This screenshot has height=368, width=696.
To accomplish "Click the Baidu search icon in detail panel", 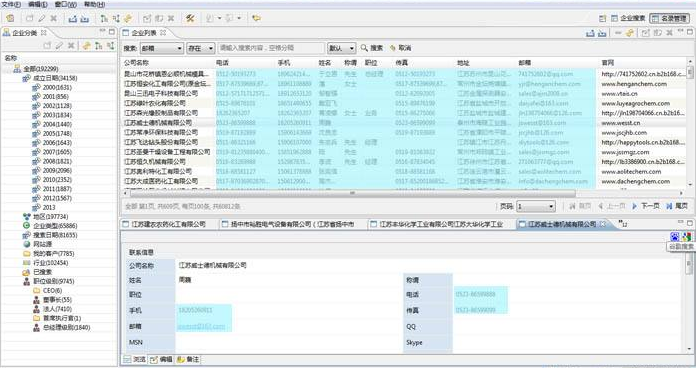I will pyautogui.click(x=675, y=237).
